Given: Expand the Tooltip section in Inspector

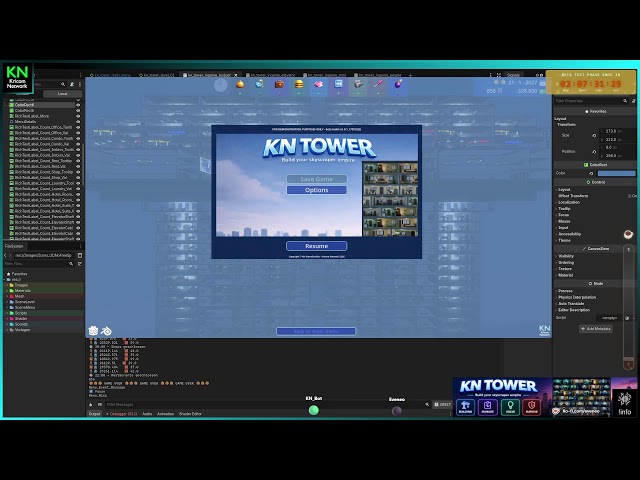Looking at the screenshot, I should pos(564,209).
